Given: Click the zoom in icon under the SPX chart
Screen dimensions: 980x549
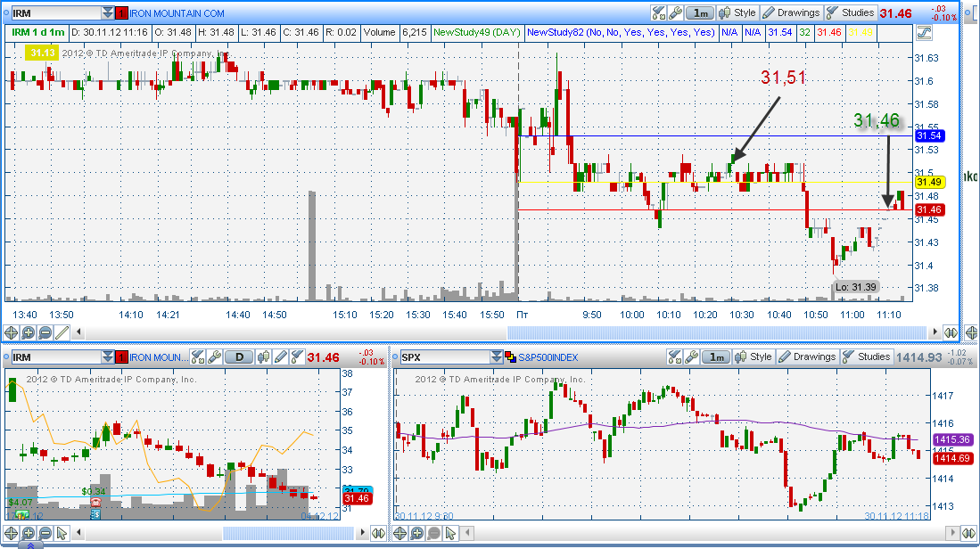Looking at the screenshot, I should point(416,533).
